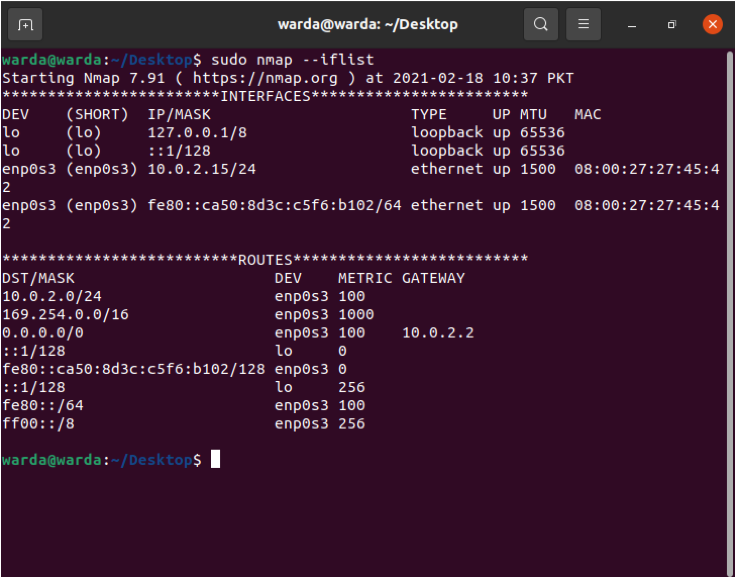The width and height of the screenshot is (735, 577).
Task: Click the ROUTES section header
Action: tap(265, 260)
